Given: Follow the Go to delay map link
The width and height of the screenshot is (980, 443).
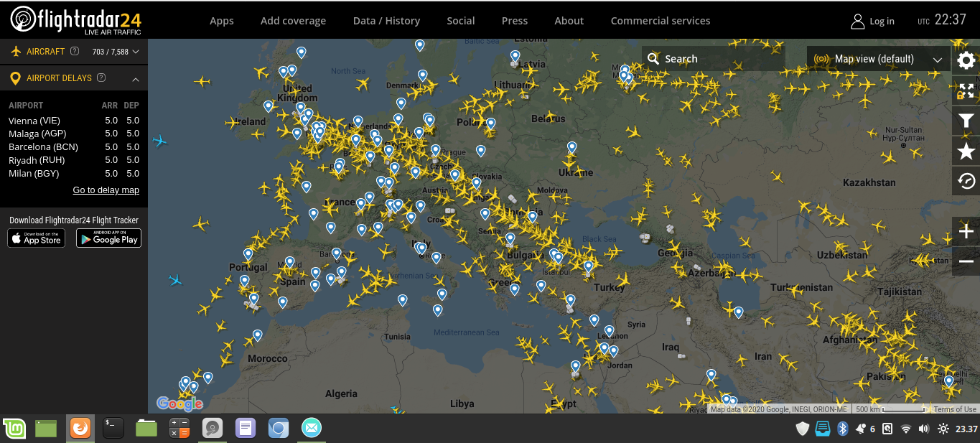Looking at the screenshot, I should 106,190.
